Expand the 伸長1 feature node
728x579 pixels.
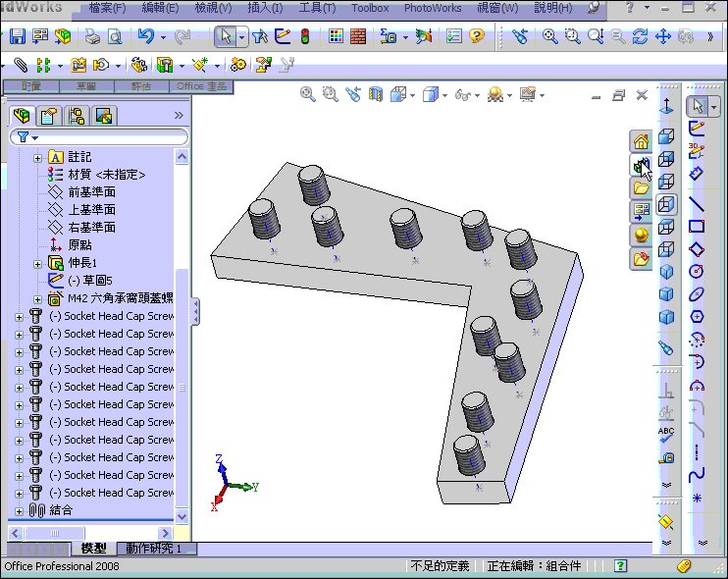coord(37,264)
